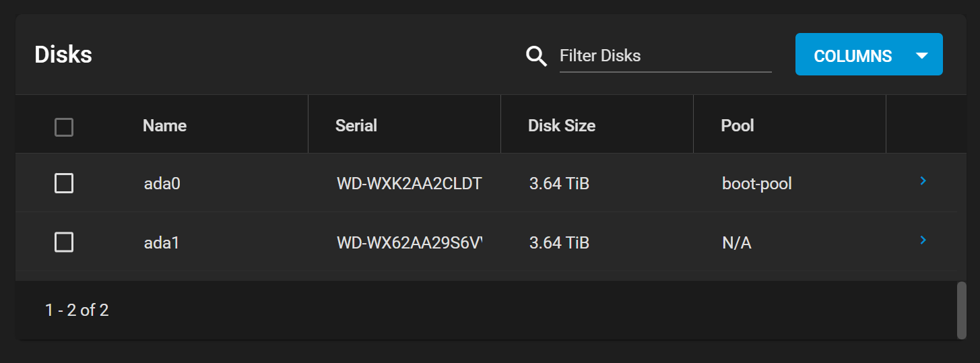
Task: Check the ada1 disk checkbox
Action: 64,242
